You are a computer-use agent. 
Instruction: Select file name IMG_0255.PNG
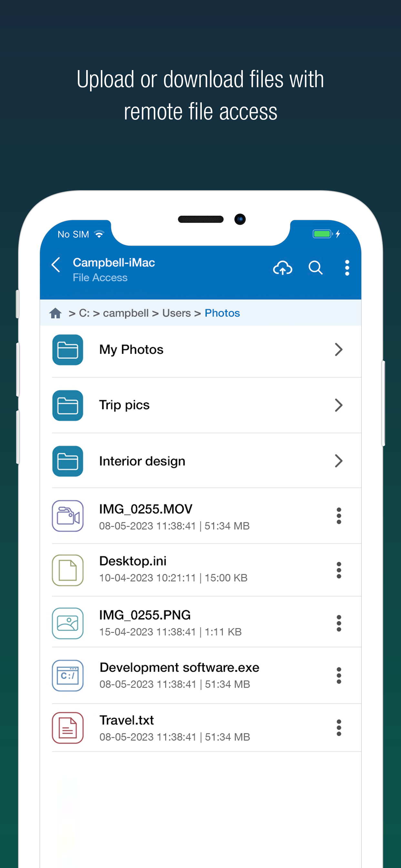click(145, 615)
